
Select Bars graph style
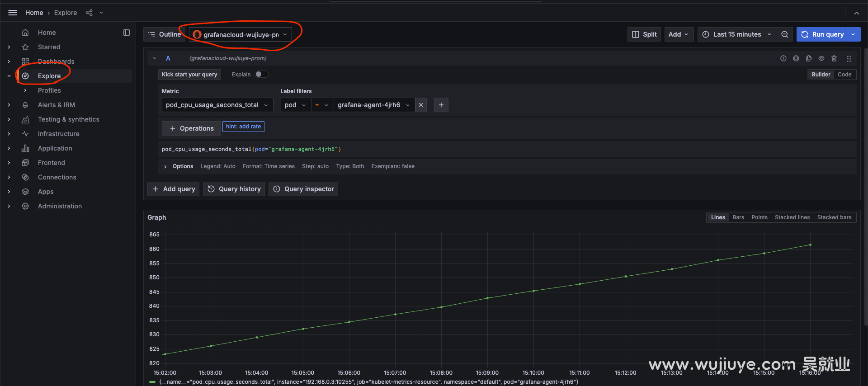tap(738, 217)
